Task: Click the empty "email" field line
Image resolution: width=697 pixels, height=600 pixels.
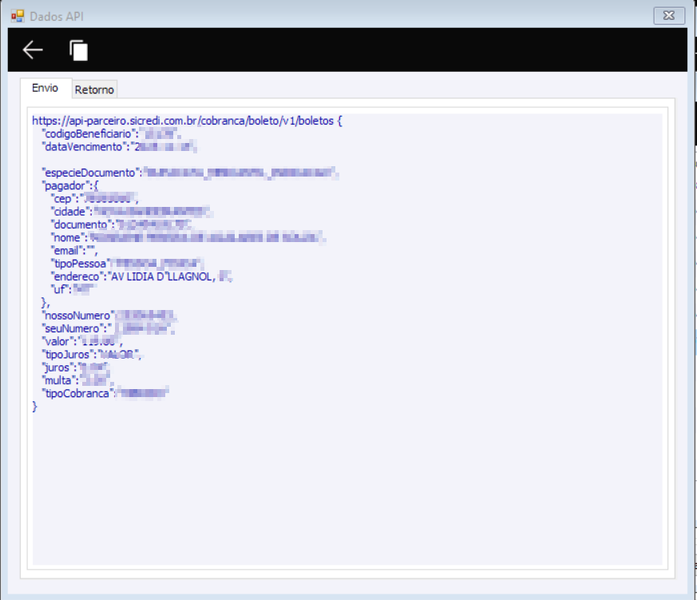Action: click(x=74, y=250)
